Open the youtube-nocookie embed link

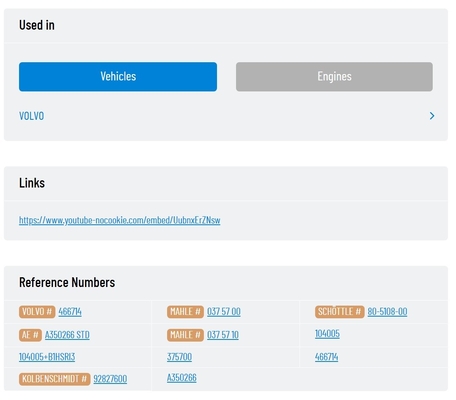click(x=120, y=220)
